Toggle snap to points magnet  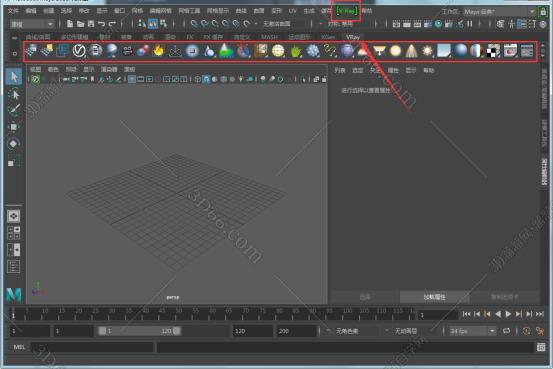pos(215,24)
